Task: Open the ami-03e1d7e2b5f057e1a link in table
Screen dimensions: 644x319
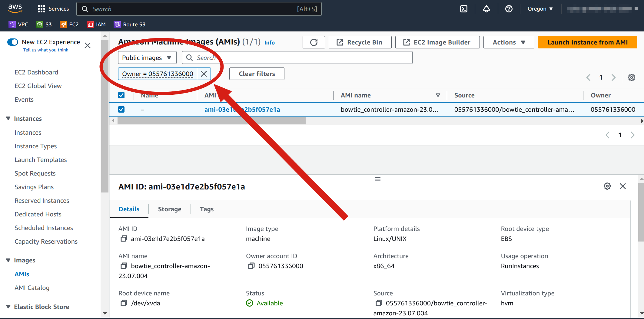Action: pos(242,110)
